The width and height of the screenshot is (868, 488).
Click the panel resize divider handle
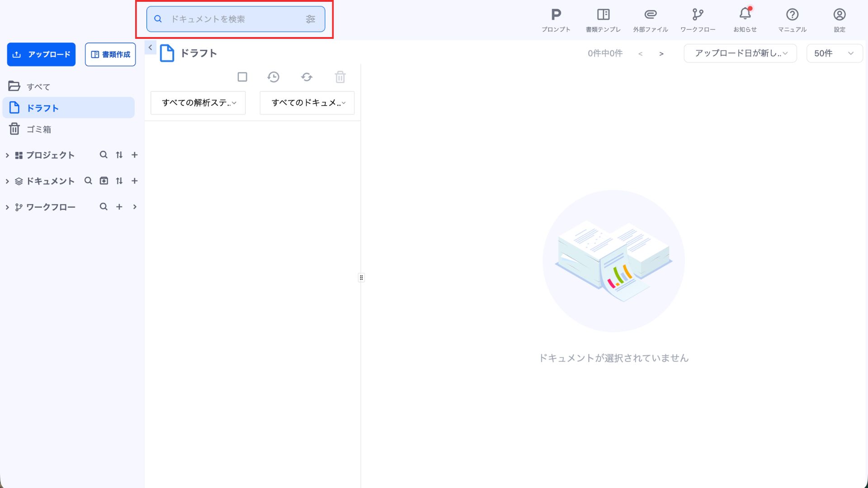click(x=361, y=277)
